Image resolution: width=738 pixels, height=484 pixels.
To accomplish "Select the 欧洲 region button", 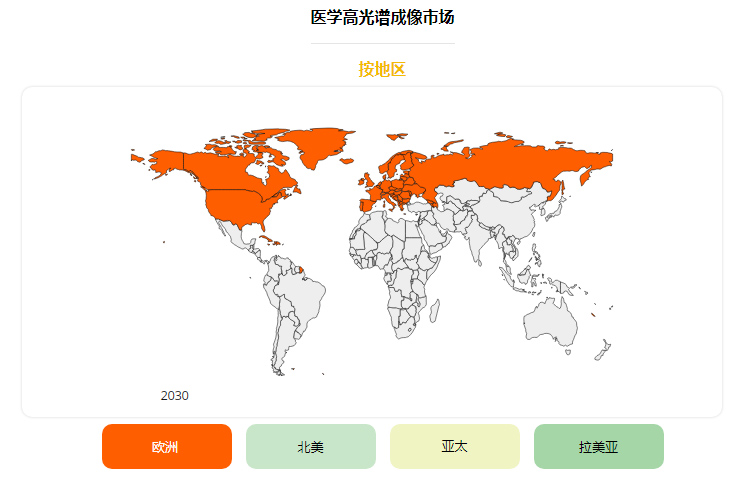I will pyautogui.click(x=167, y=446).
